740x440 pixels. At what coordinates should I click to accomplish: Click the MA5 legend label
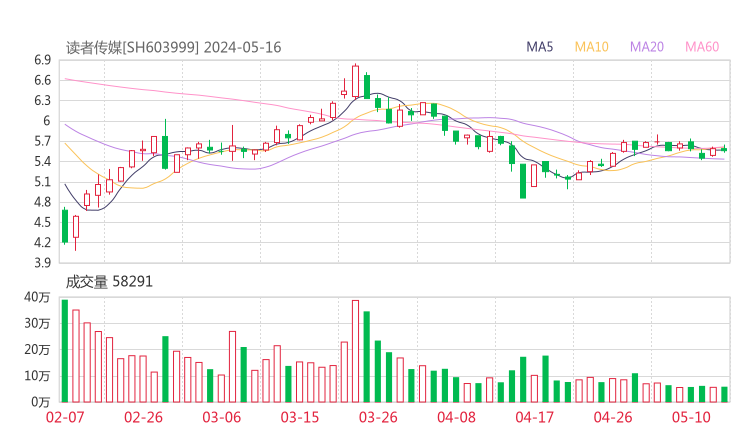pos(539,47)
